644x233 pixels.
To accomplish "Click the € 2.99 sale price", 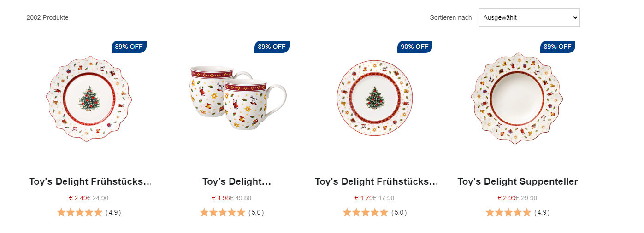I will pyautogui.click(x=506, y=198).
